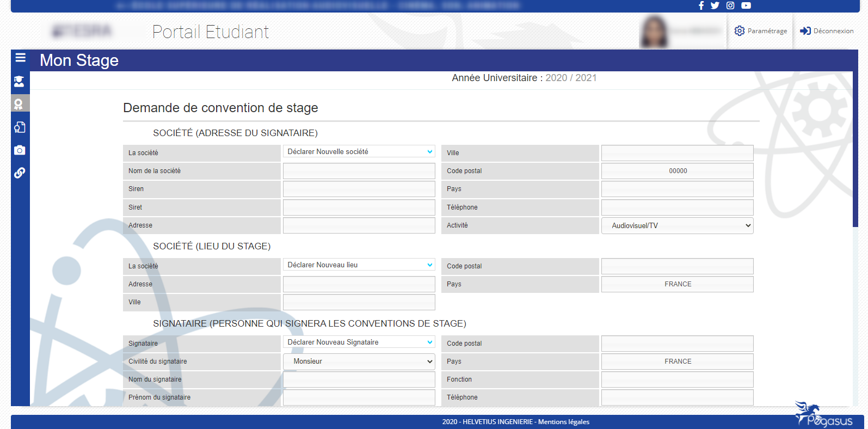Focus the Siret input field
Image resolution: width=868 pixels, height=429 pixels.
click(359, 207)
